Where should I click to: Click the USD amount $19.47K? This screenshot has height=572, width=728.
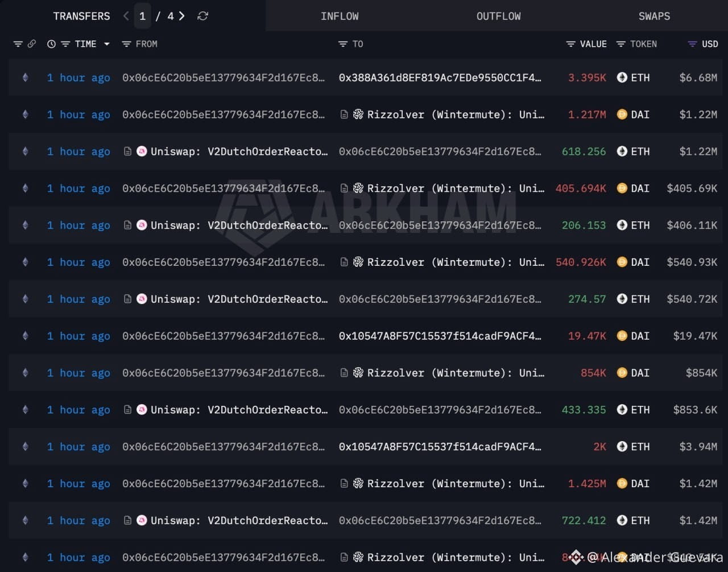pos(695,336)
